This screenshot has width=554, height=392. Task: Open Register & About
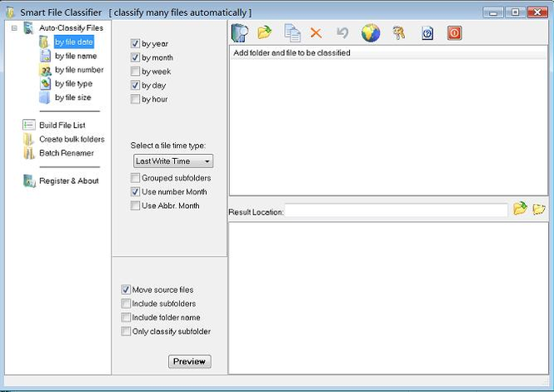pyautogui.click(x=69, y=181)
